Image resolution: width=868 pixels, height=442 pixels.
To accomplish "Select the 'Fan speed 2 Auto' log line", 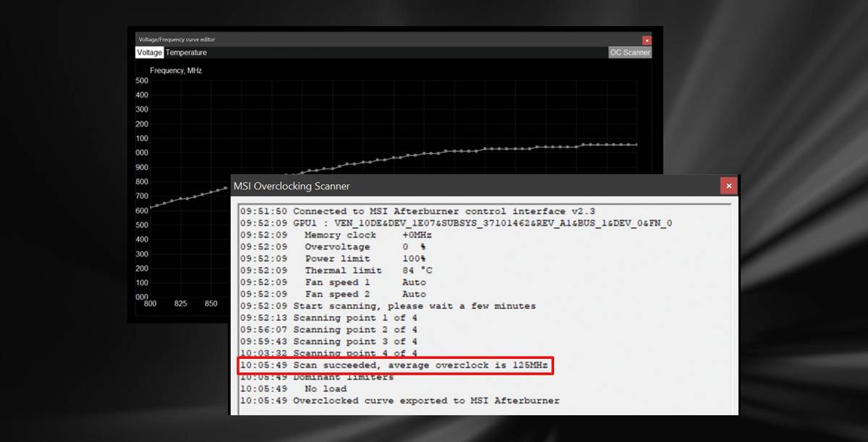I will 333,294.
